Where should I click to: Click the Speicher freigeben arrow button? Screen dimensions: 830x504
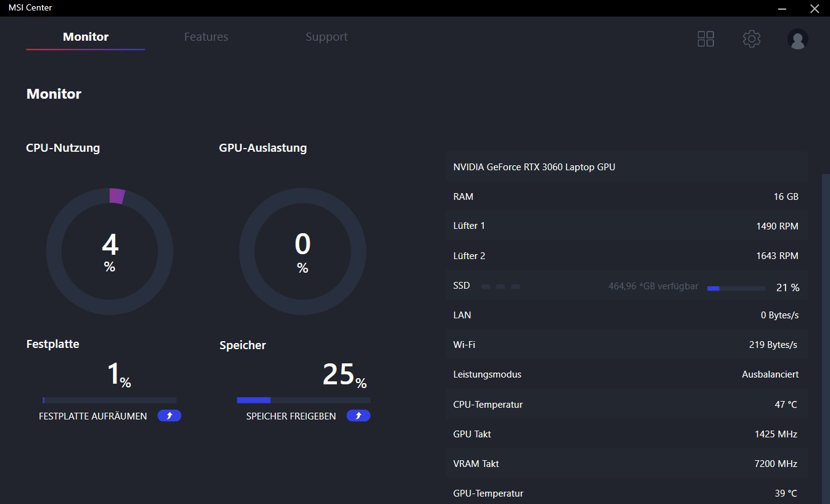coord(358,416)
